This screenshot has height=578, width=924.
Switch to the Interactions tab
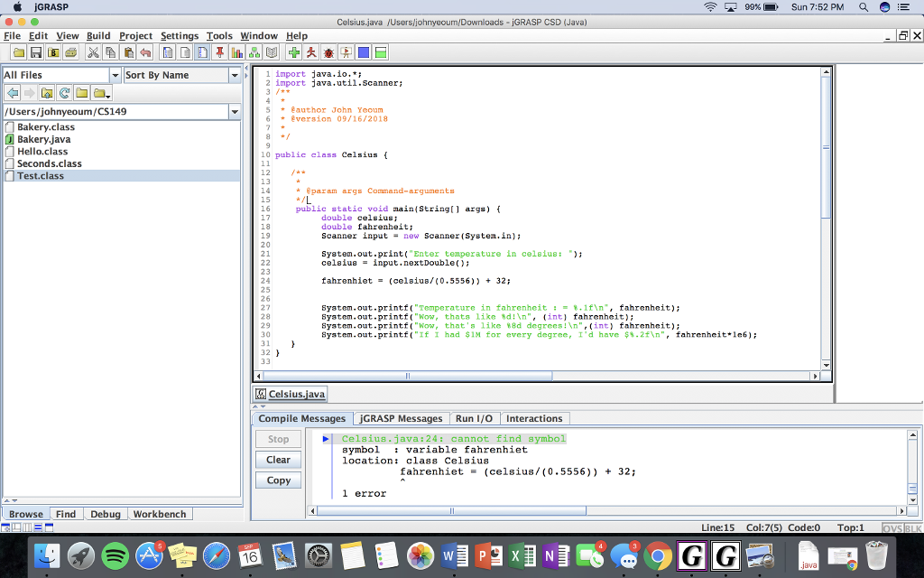[535, 418]
